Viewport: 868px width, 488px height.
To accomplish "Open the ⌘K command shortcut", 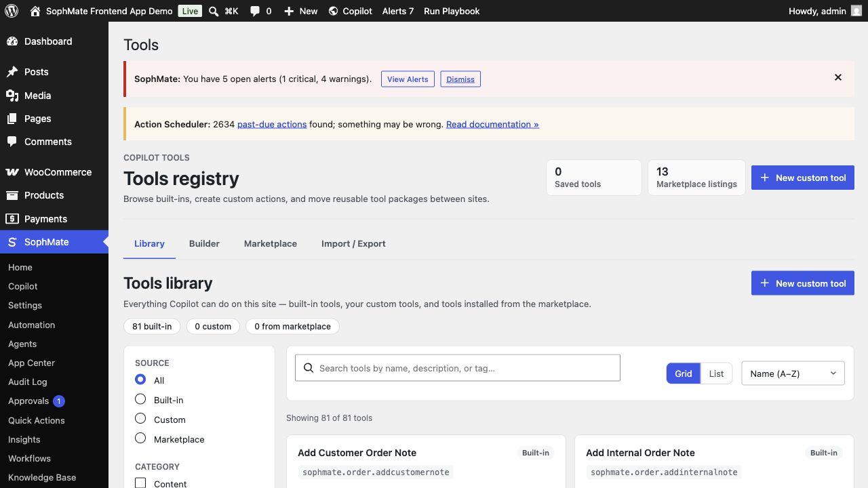I will pos(231,11).
